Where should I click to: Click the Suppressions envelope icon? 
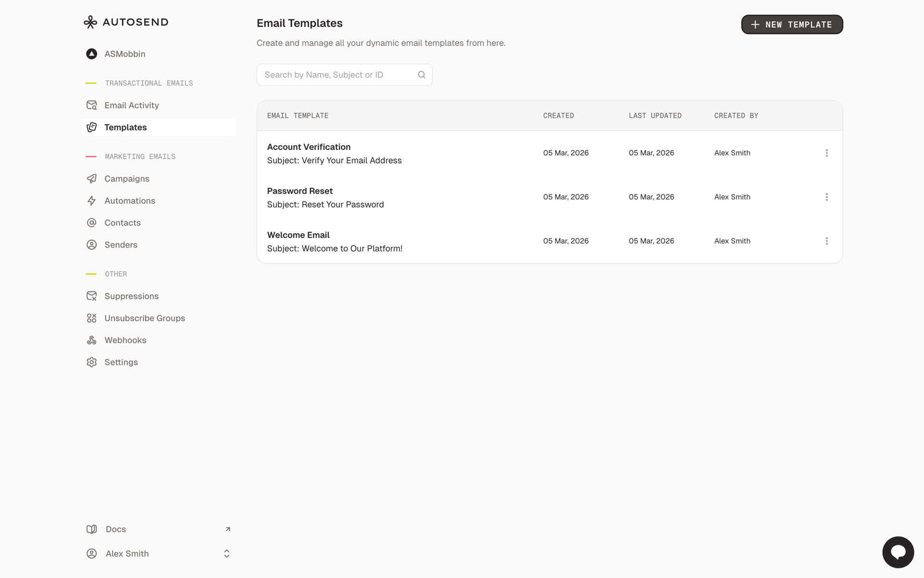point(91,296)
